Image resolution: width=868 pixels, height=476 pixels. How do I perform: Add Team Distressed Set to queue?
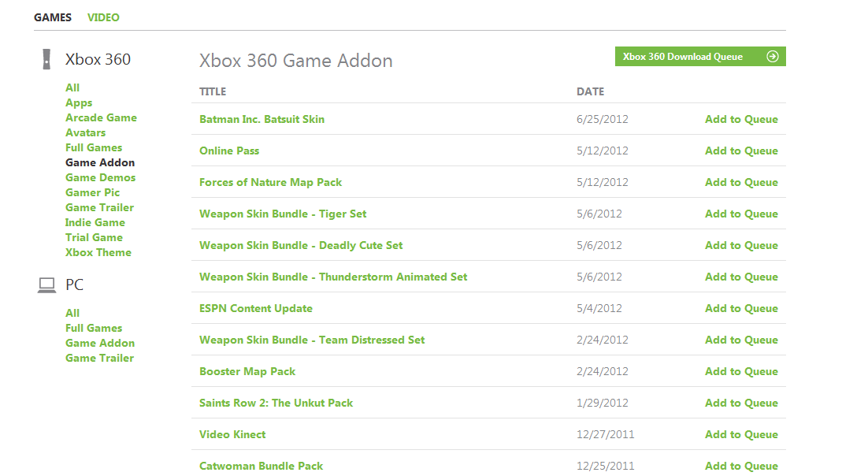pos(741,340)
